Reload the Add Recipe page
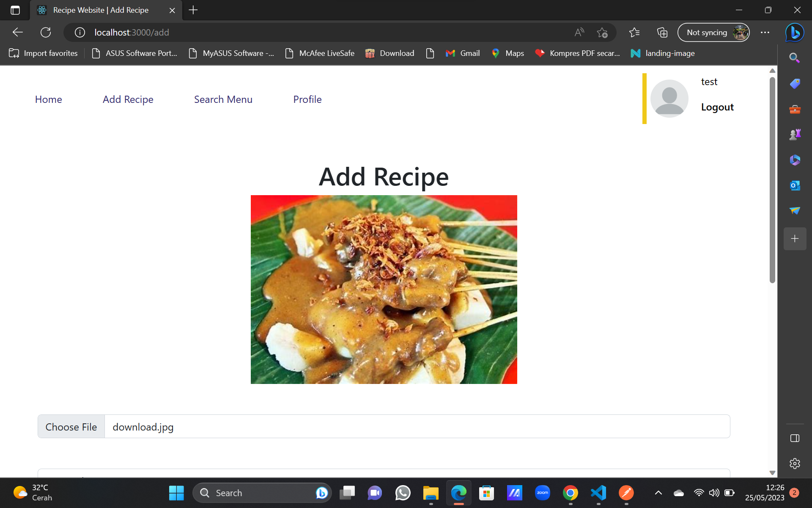This screenshot has width=812, height=508. [x=46, y=32]
